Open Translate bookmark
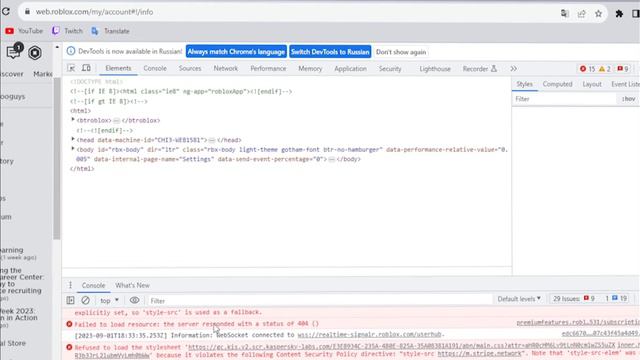 click(110, 31)
